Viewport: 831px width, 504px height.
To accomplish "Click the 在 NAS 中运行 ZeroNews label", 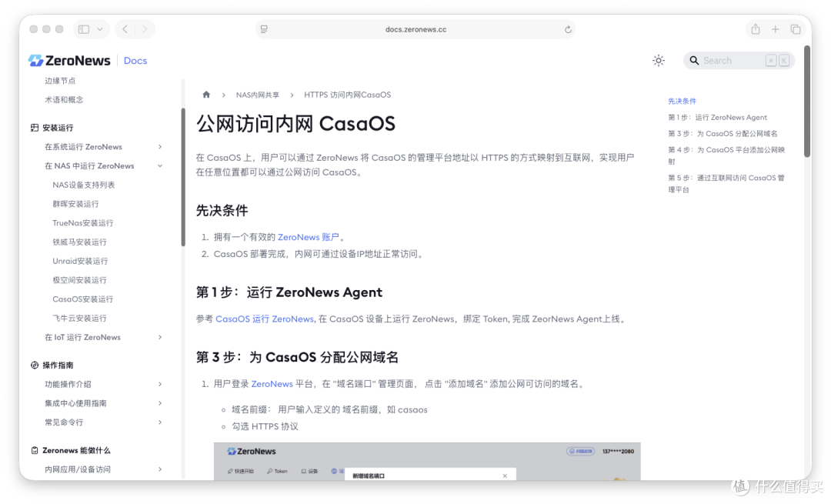I will pyautogui.click(x=89, y=166).
